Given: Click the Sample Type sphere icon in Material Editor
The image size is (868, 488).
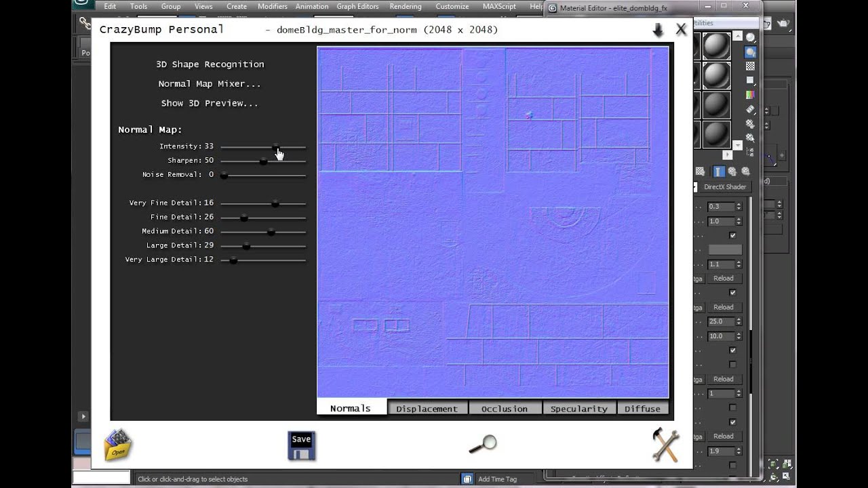Looking at the screenshot, I should pyautogui.click(x=751, y=38).
